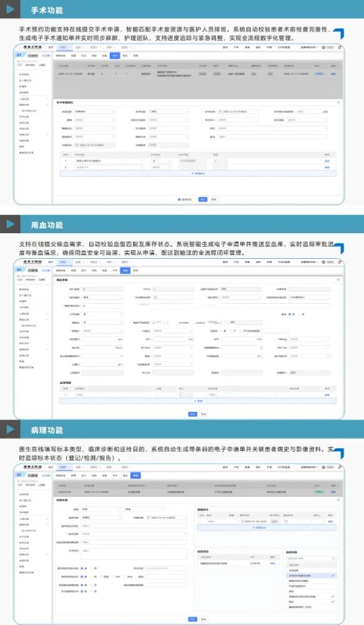Open the first dropdown in the surgery application form
This screenshot has height=625, width=364.
click(95, 112)
